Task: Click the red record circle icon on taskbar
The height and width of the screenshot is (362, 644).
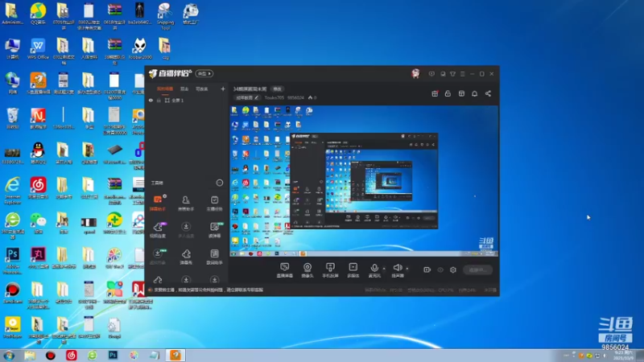Action: coord(51,355)
